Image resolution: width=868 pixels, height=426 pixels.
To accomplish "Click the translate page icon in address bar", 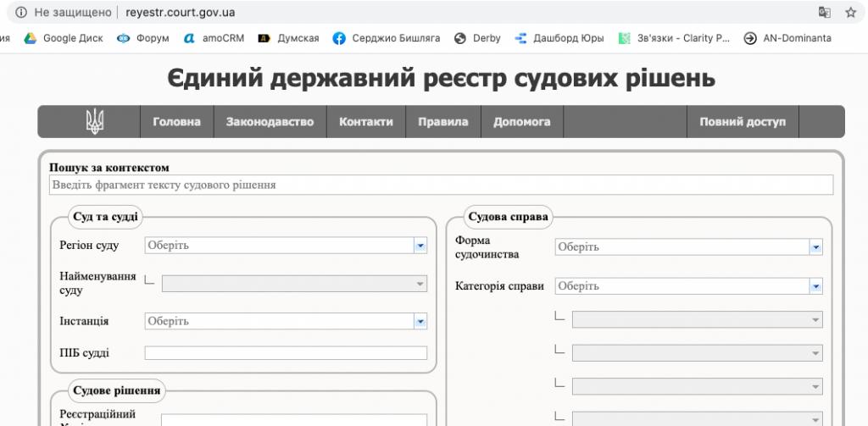I will click(824, 12).
